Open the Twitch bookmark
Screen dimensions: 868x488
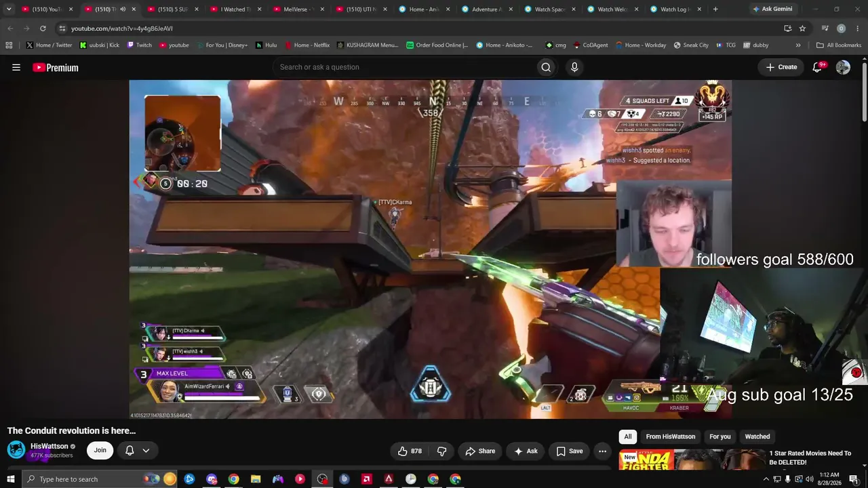pyautogui.click(x=140, y=45)
